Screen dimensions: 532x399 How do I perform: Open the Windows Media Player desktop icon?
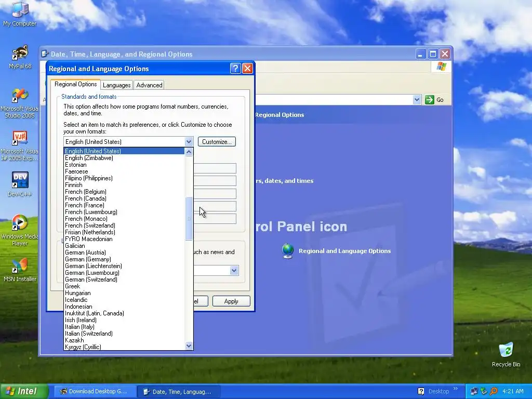(x=20, y=230)
